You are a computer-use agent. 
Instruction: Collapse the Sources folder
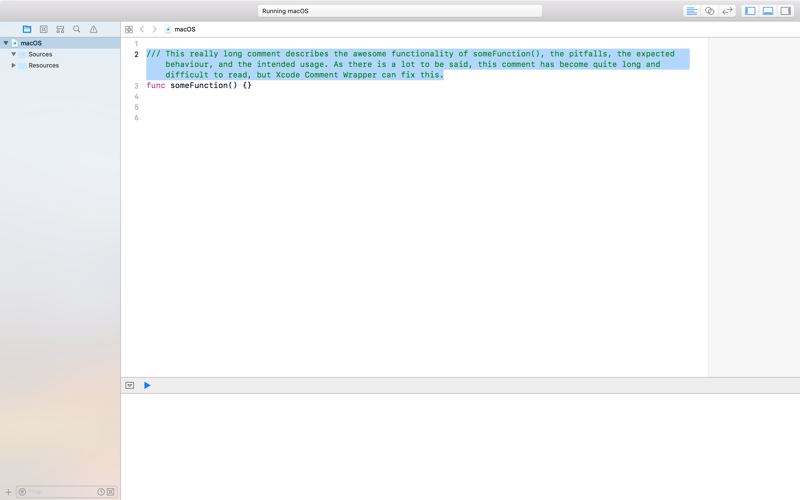(14, 54)
